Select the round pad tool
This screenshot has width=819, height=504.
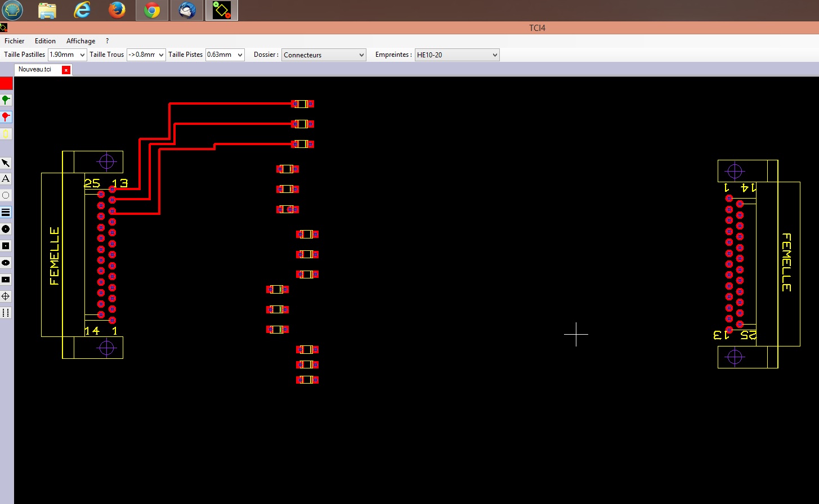click(6, 229)
